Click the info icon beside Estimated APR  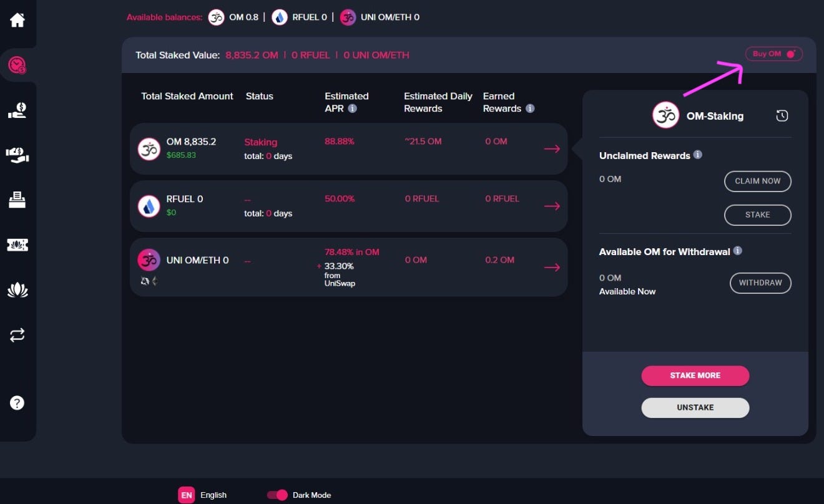tap(352, 109)
